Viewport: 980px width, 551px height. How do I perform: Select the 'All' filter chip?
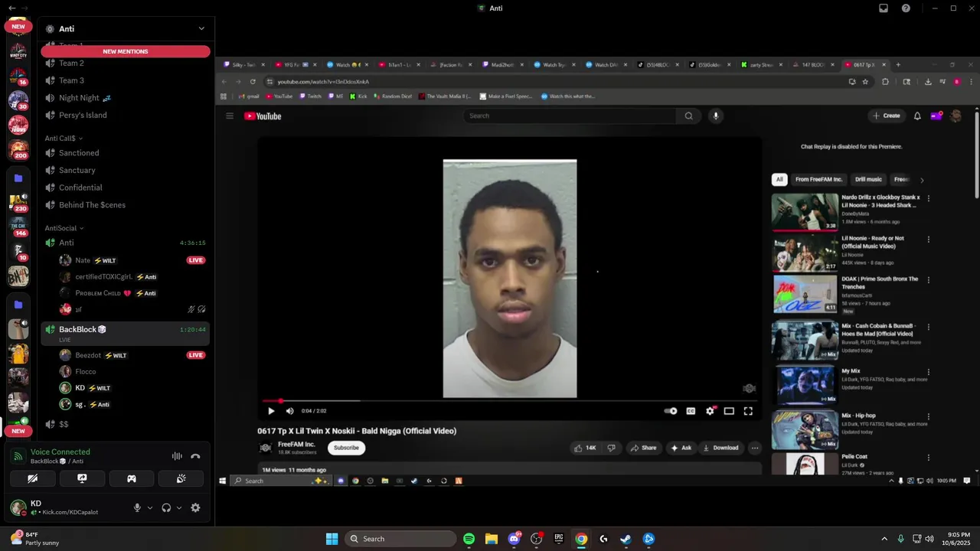(779, 179)
